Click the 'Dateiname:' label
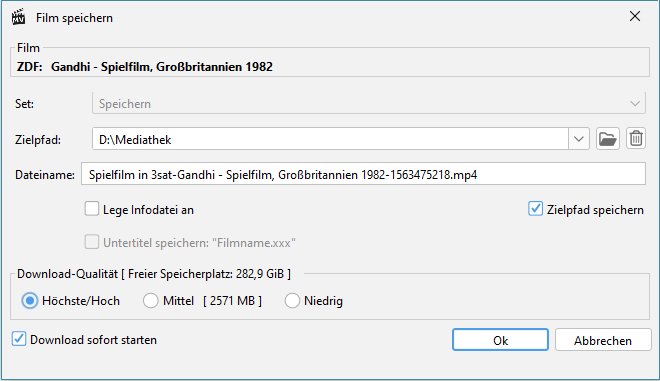Viewport: 660px width, 381px height. click(x=45, y=175)
